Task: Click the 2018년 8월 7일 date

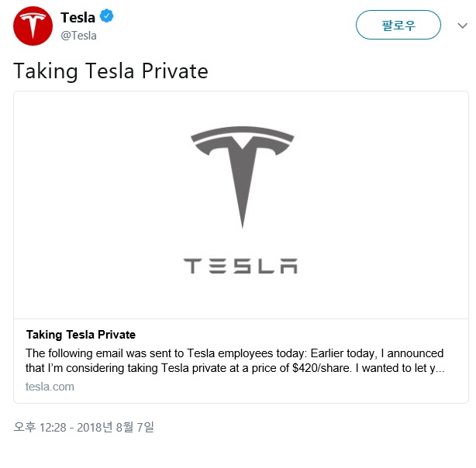Action: tap(116, 428)
